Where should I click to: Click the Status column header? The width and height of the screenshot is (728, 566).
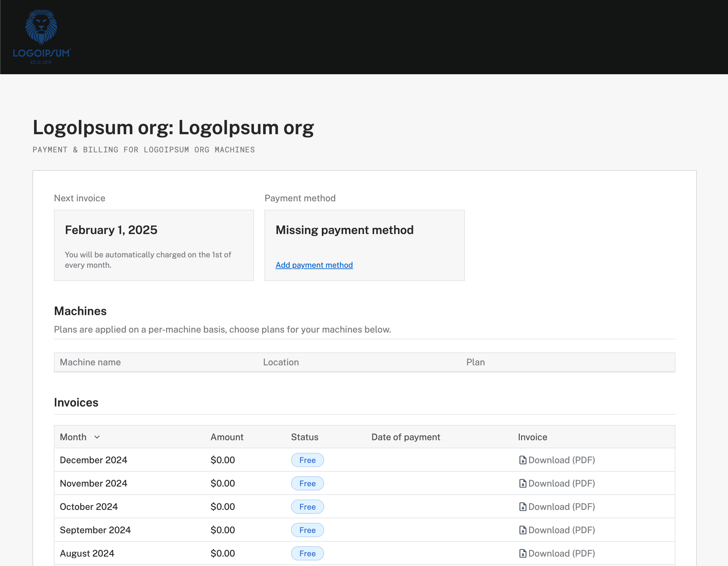[304, 437]
